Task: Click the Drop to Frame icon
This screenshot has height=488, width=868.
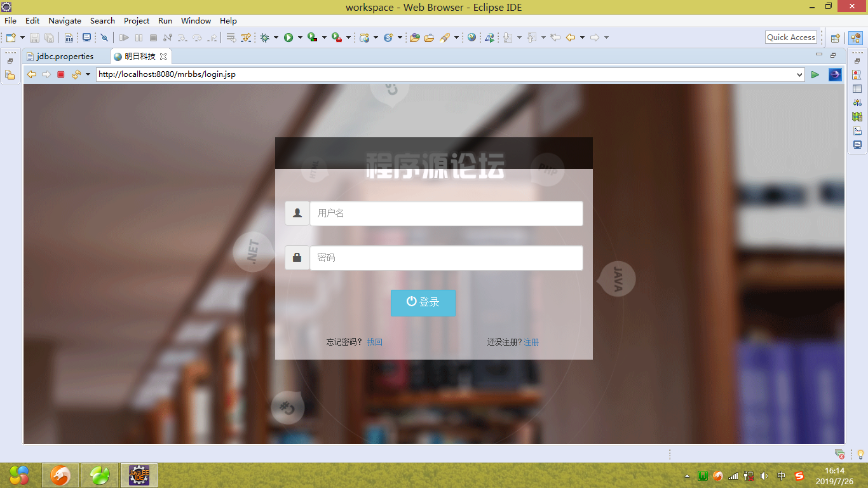Action: click(231, 37)
